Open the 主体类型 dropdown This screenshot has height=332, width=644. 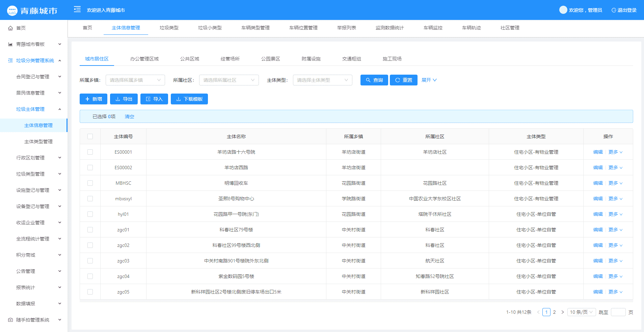(323, 80)
